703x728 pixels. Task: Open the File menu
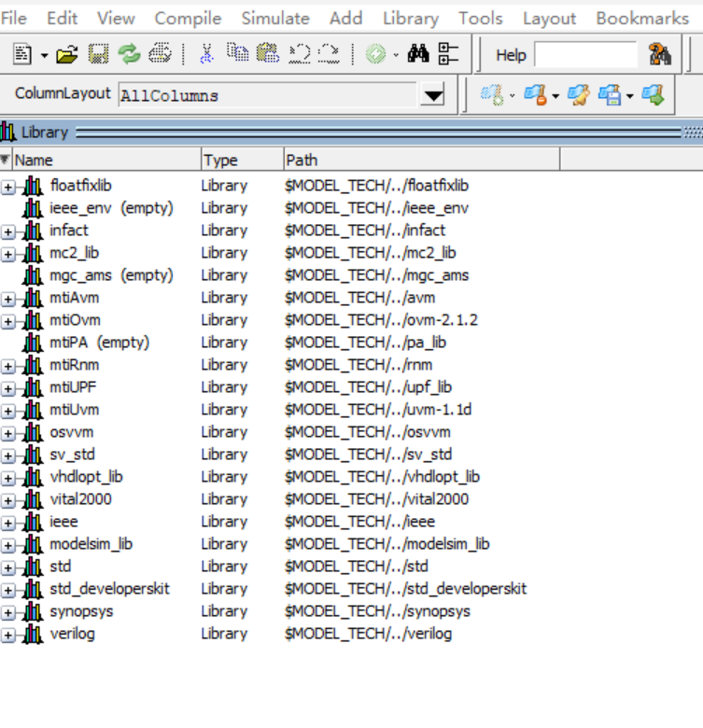[13, 18]
